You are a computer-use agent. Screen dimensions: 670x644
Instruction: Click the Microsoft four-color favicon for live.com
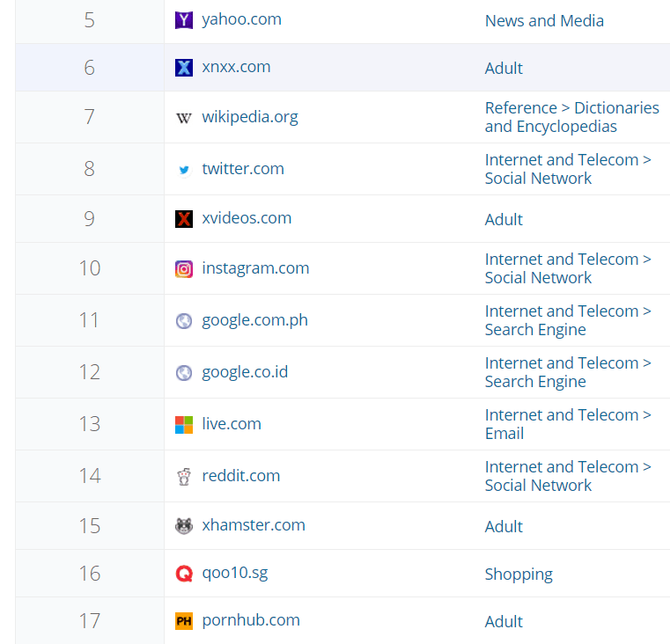pyautogui.click(x=184, y=425)
